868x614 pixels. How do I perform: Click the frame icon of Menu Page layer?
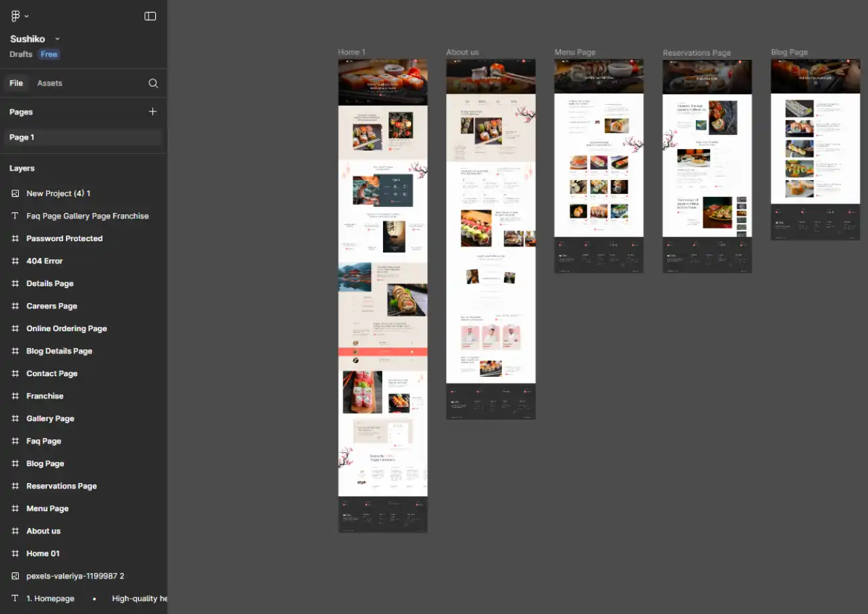pyautogui.click(x=15, y=509)
